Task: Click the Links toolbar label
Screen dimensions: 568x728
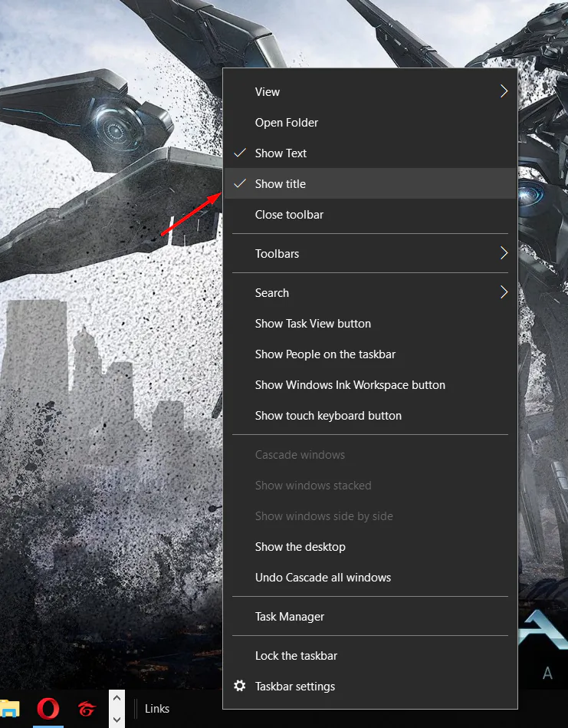Action: [157, 709]
